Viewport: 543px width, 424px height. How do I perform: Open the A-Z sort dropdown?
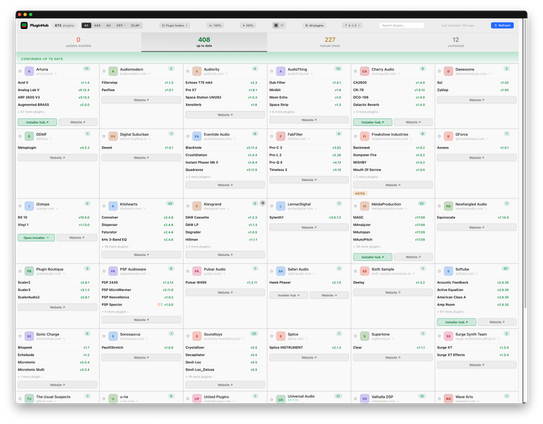[352, 25]
